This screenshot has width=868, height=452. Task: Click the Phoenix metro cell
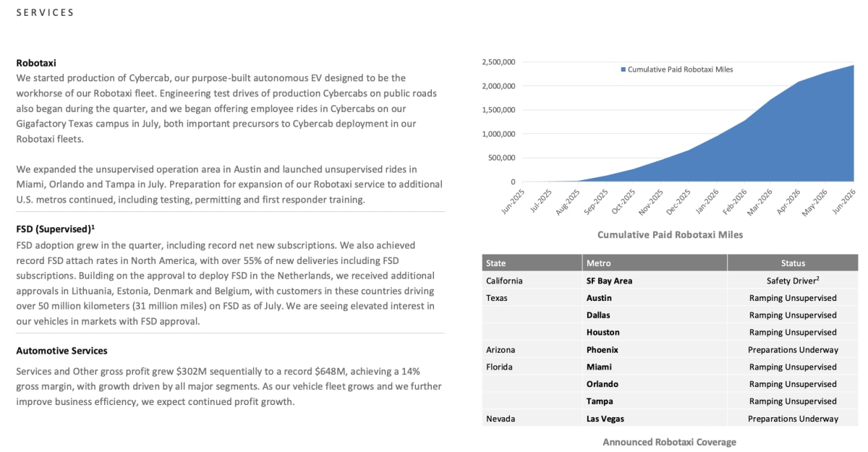(x=602, y=349)
